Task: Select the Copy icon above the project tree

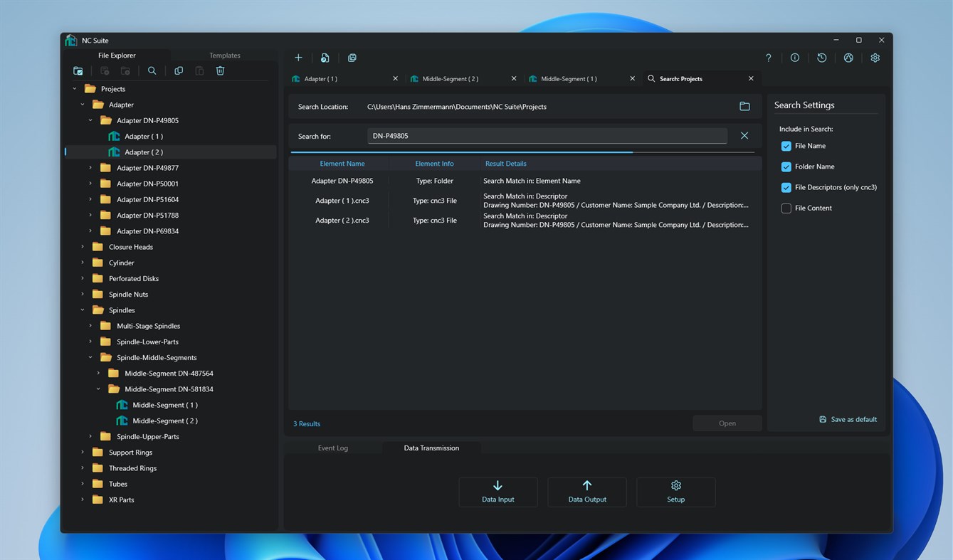Action: [x=178, y=70]
